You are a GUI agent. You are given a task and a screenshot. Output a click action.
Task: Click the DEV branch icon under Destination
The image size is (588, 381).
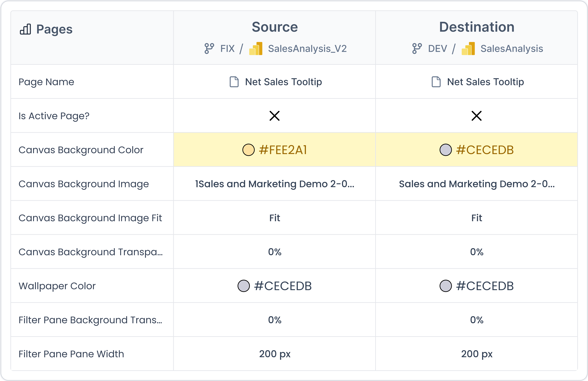(417, 48)
